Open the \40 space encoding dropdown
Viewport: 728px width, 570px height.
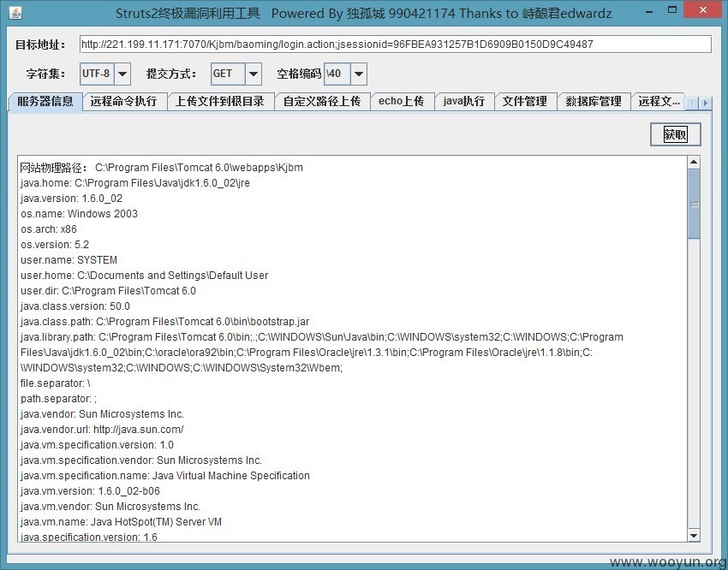358,74
